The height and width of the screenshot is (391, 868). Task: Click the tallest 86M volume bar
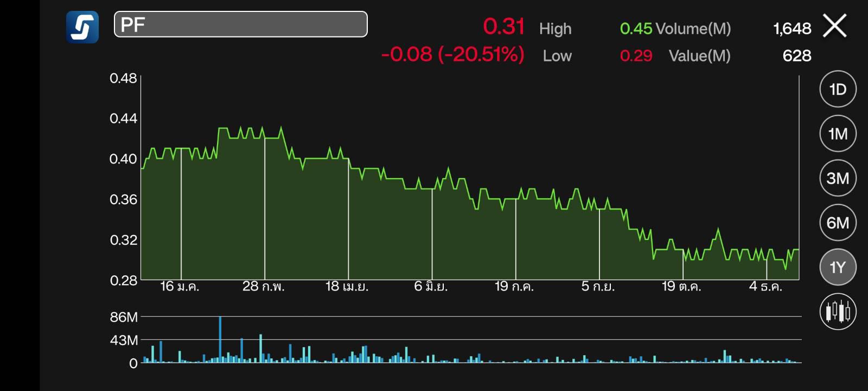pyautogui.click(x=220, y=339)
